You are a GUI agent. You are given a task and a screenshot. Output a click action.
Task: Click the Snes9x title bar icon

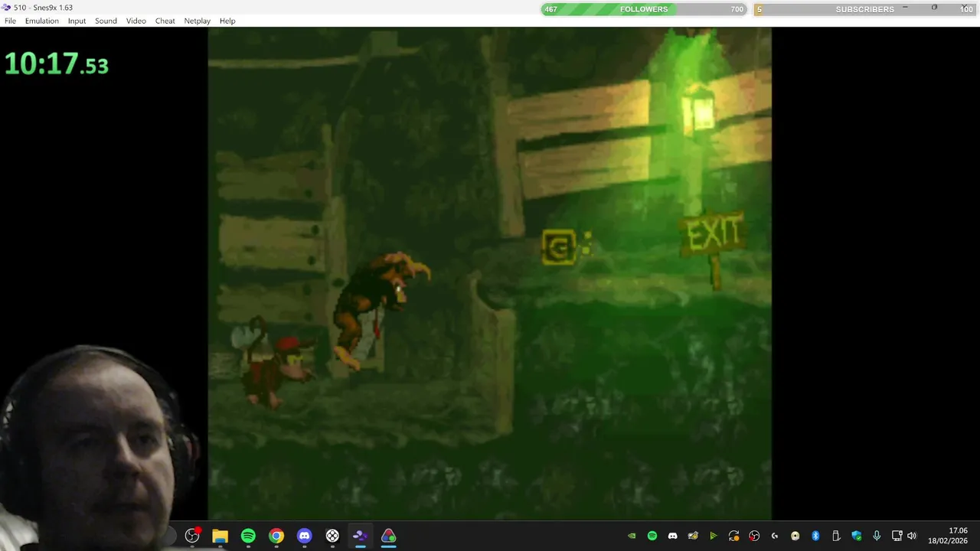[x=6, y=7]
